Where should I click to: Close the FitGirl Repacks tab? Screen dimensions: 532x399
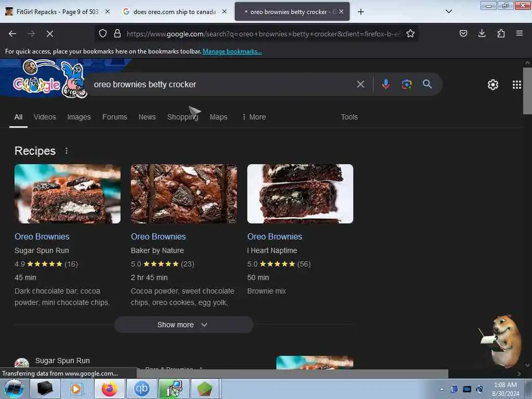coord(108,11)
